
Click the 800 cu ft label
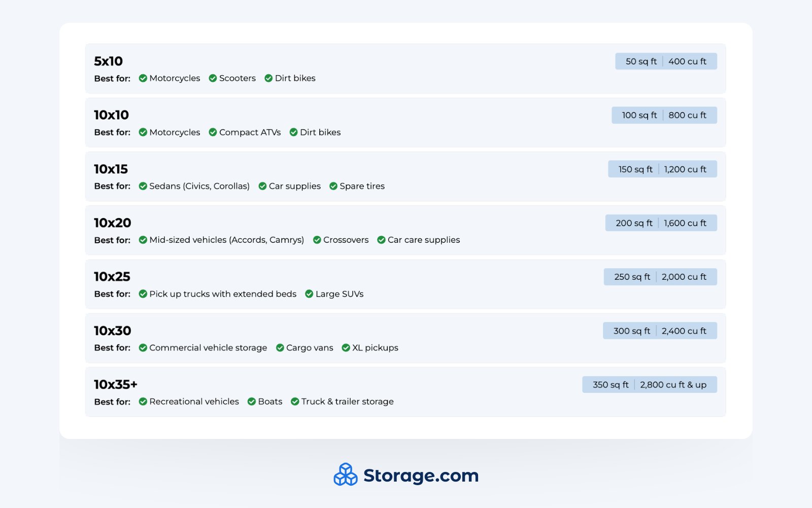[x=687, y=115]
